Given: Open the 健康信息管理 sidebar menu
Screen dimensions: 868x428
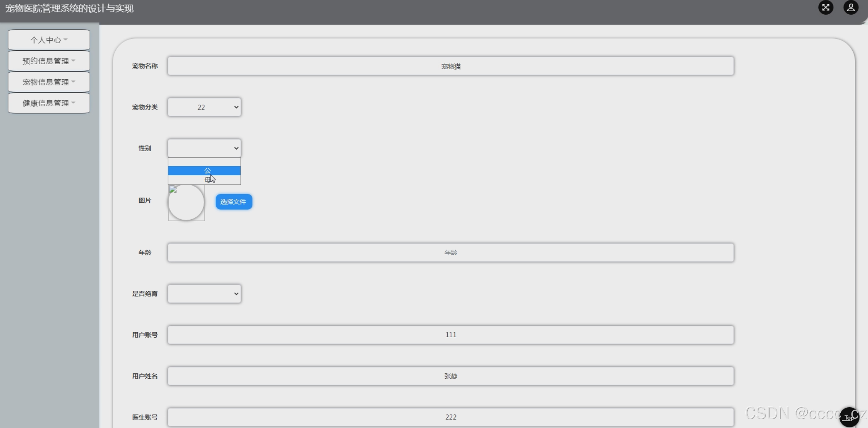Looking at the screenshot, I should [x=49, y=103].
